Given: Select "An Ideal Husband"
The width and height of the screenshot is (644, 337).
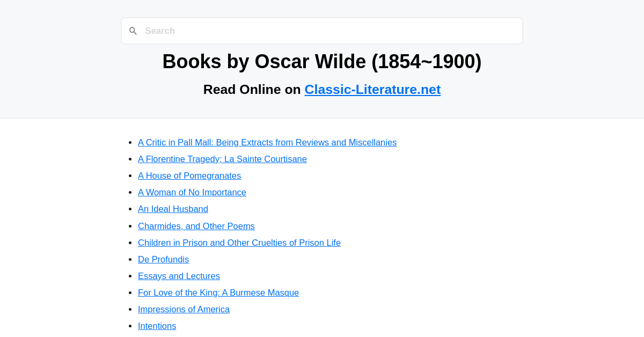Looking at the screenshot, I should pyautogui.click(x=173, y=209).
